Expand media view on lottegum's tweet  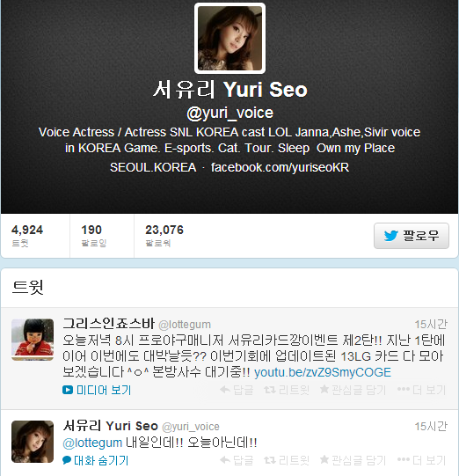pyautogui.click(x=97, y=390)
